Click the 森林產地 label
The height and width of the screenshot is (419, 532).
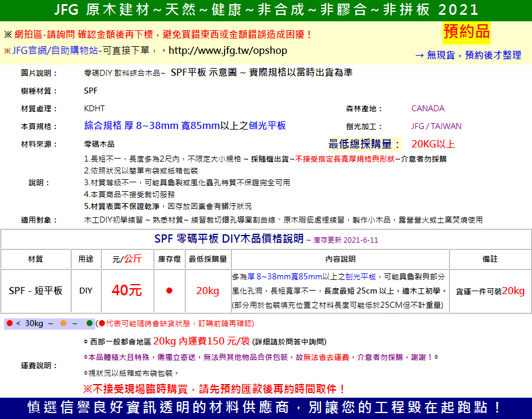tap(364, 109)
